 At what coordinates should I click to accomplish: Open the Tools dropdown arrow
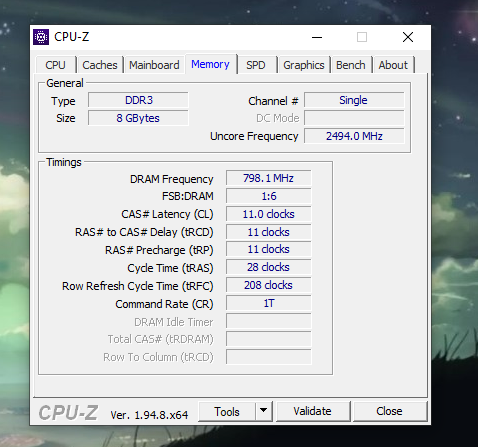(x=264, y=411)
